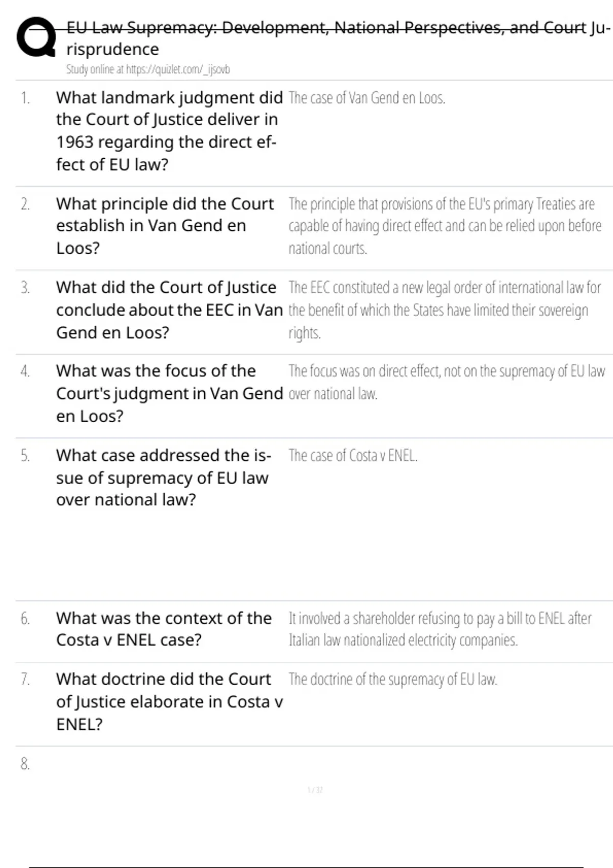The width and height of the screenshot is (613, 868).
Task: Select question 7 about the doctrine elaborated
Action: tap(169, 702)
